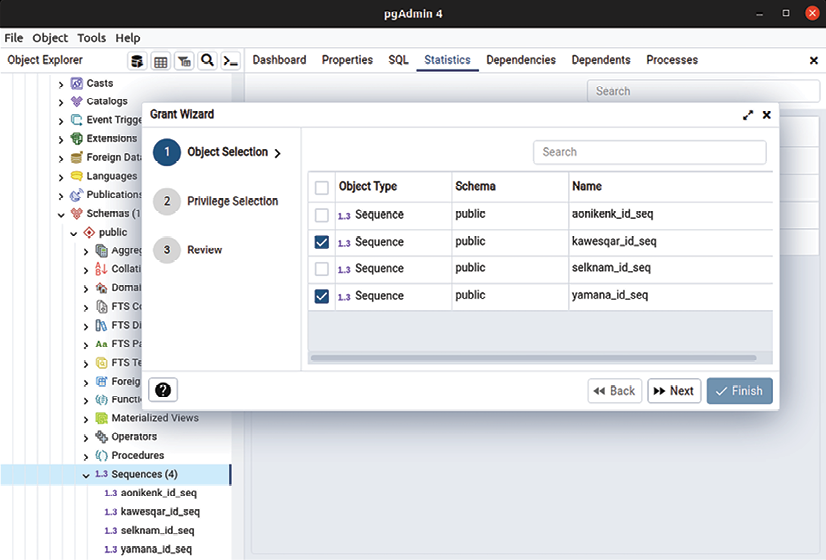Viewport: 826px width, 560px height.
Task: Click the Extensions node icon
Action: pyautogui.click(x=77, y=139)
